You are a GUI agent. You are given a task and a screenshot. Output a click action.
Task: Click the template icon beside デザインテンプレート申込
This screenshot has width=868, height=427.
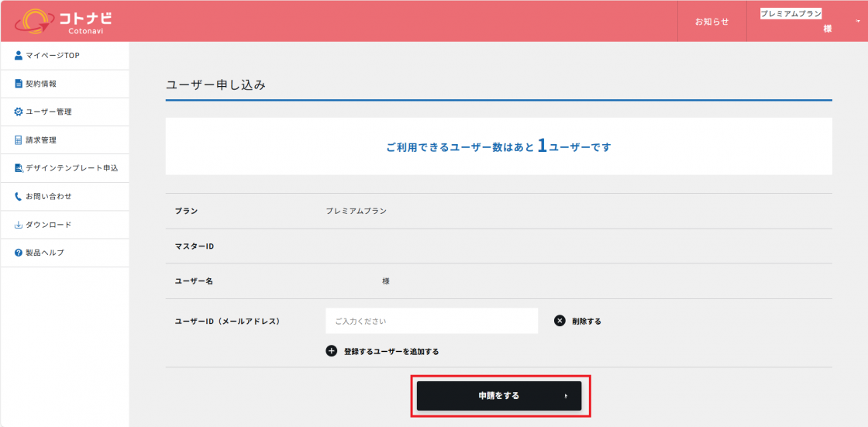point(19,168)
